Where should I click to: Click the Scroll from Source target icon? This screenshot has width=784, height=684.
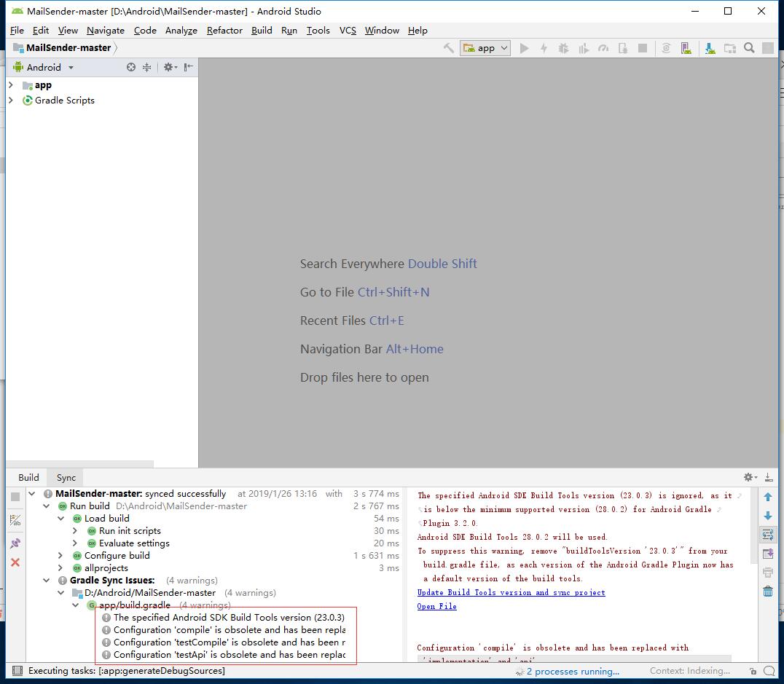(x=131, y=67)
